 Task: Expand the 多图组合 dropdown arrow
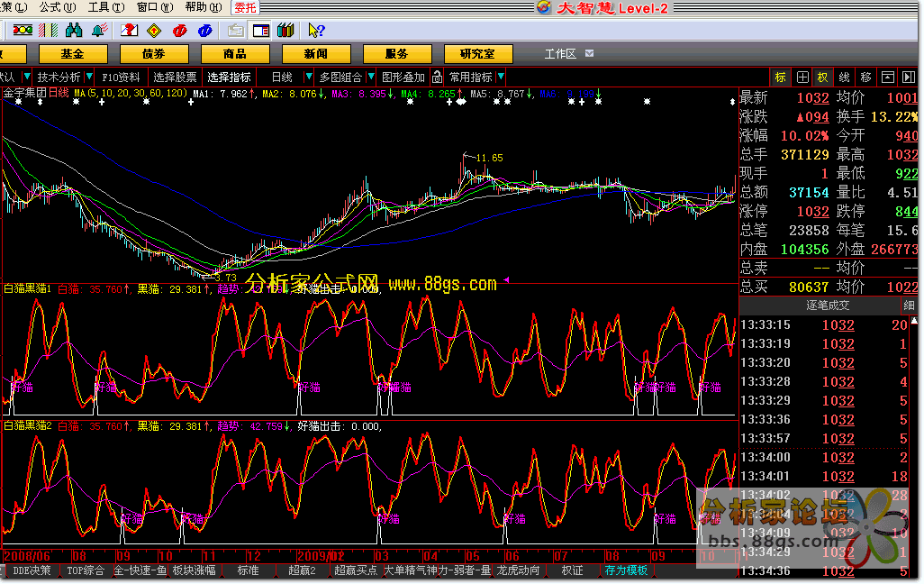[371, 77]
